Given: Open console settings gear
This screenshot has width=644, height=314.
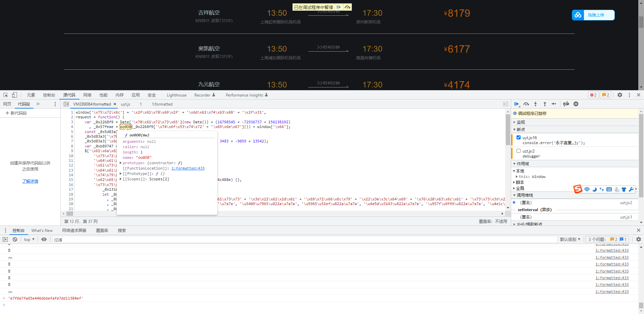Looking at the screenshot, I should click(x=639, y=240).
